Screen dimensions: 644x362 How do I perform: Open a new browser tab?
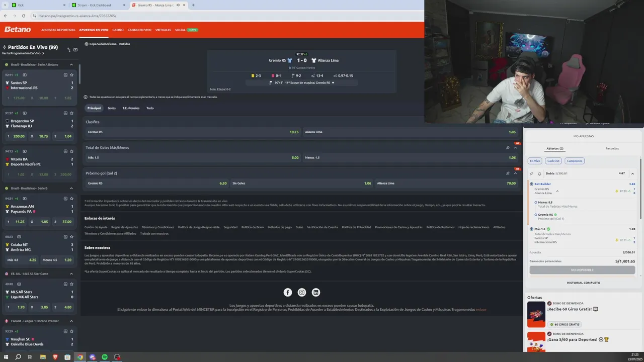click(193, 5)
